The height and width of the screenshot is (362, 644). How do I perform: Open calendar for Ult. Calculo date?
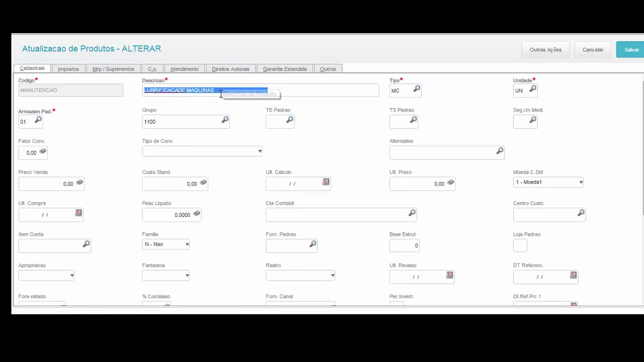[x=326, y=182]
